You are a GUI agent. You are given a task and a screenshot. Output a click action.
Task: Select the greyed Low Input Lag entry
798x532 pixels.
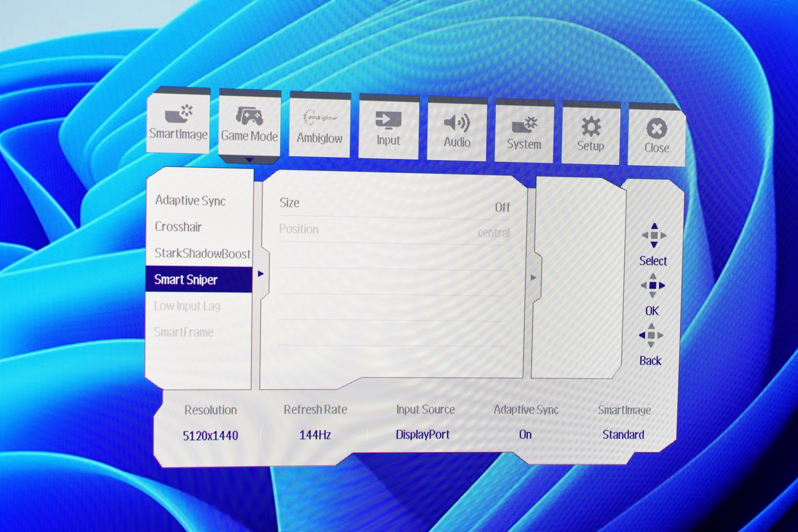[x=187, y=306]
